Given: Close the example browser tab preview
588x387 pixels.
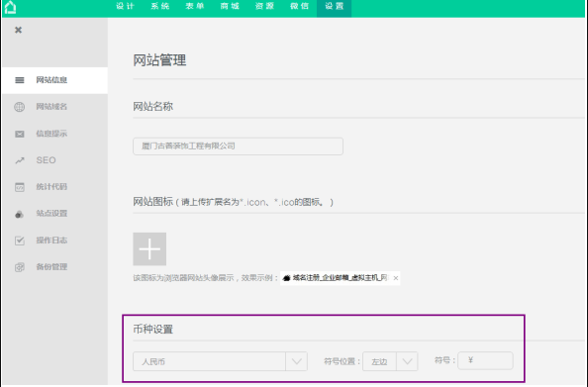Looking at the screenshot, I should tap(396, 278).
